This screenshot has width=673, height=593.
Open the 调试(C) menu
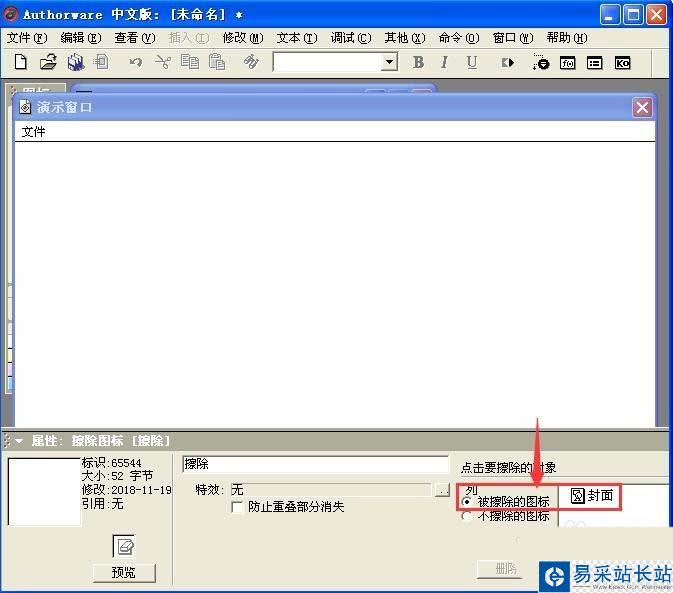point(351,38)
